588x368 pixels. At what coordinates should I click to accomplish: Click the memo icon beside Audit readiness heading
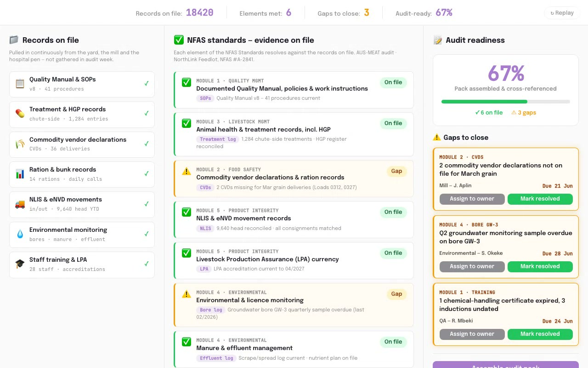pyautogui.click(x=438, y=40)
